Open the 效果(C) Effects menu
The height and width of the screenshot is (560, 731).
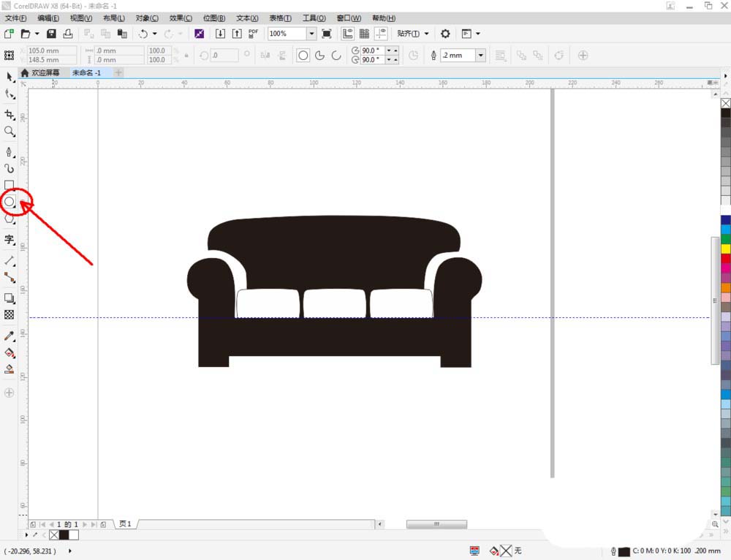(x=181, y=18)
